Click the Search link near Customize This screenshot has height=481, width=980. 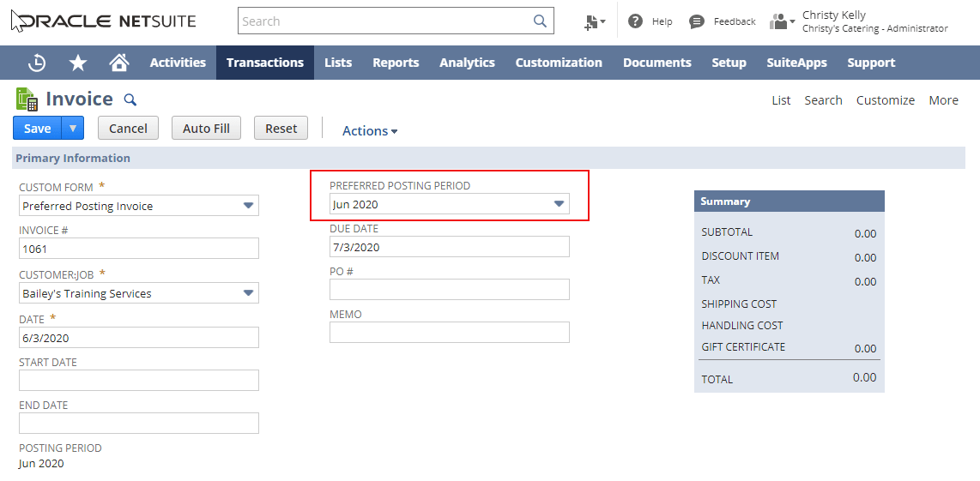click(x=823, y=100)
